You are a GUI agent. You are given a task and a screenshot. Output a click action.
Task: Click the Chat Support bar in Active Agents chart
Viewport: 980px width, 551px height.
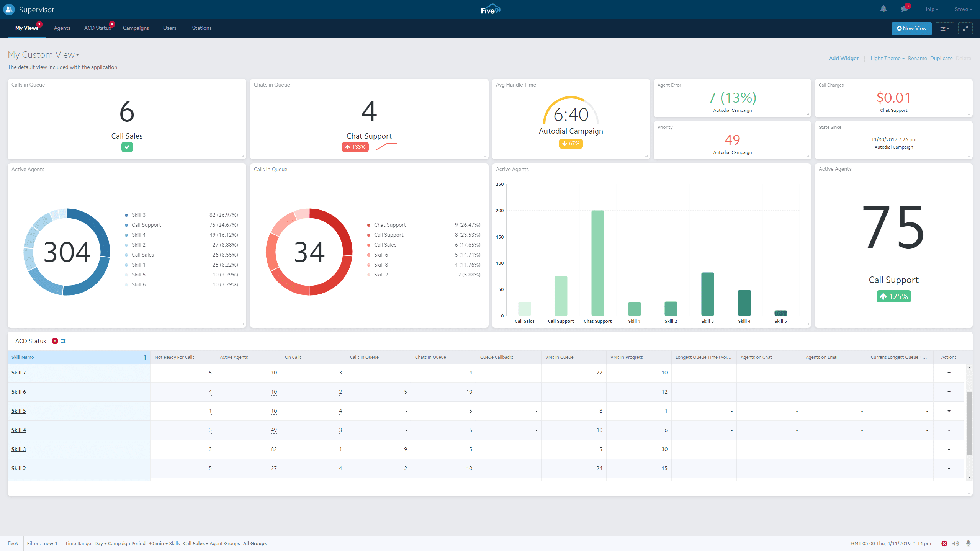(597, 263)
